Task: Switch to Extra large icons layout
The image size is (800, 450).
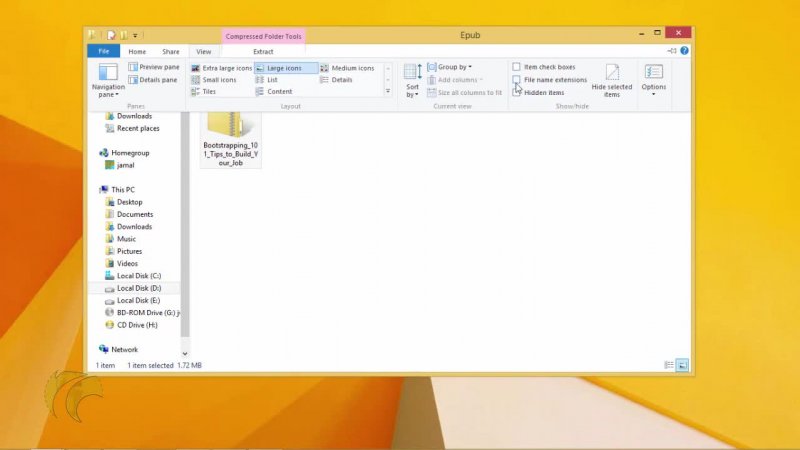Action: pos(222,68)
